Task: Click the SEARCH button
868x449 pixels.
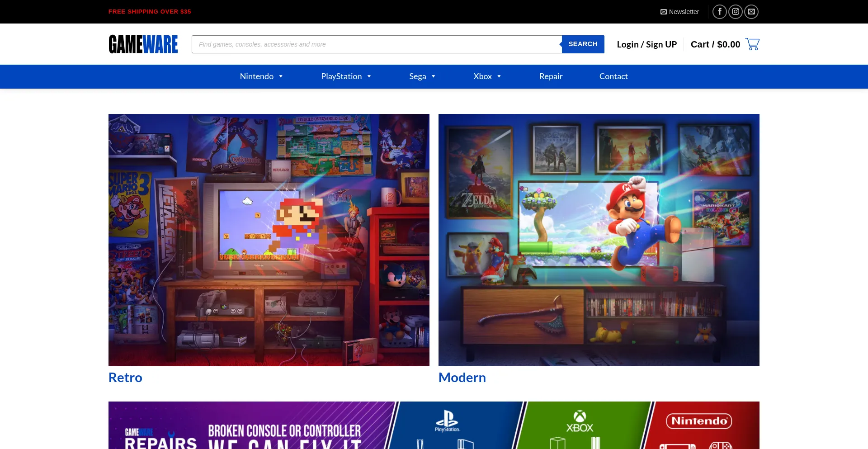Action: coord(583,44)
